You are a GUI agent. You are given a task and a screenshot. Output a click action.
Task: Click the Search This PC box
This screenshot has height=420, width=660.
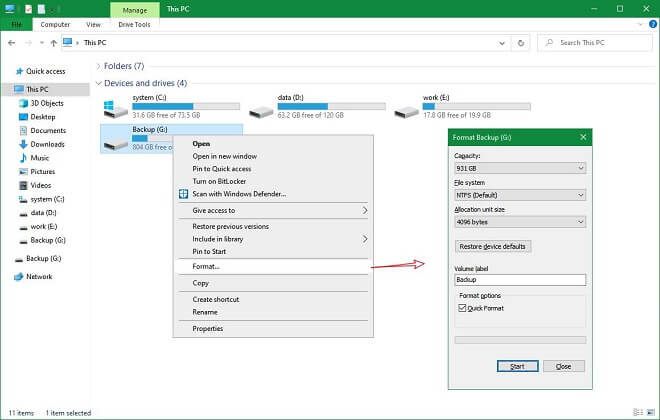tap(595, 43)
